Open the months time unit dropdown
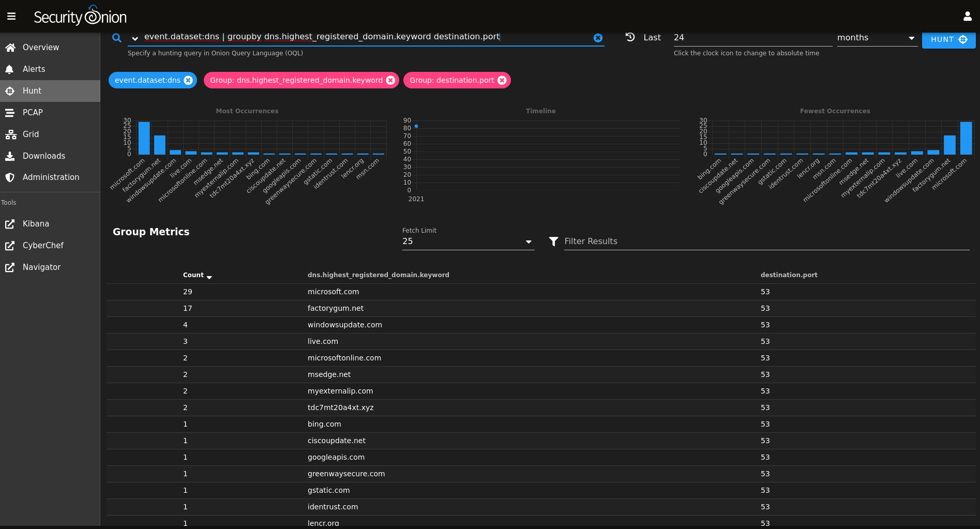This screenshot has height=529, width=980. coord(877,38)
